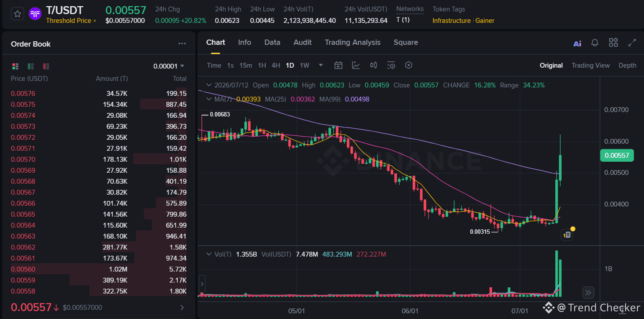This screenshot has width=644, height=319.
Task: Select the 0.00560 ask row in order book
Action: coord(99,269)
